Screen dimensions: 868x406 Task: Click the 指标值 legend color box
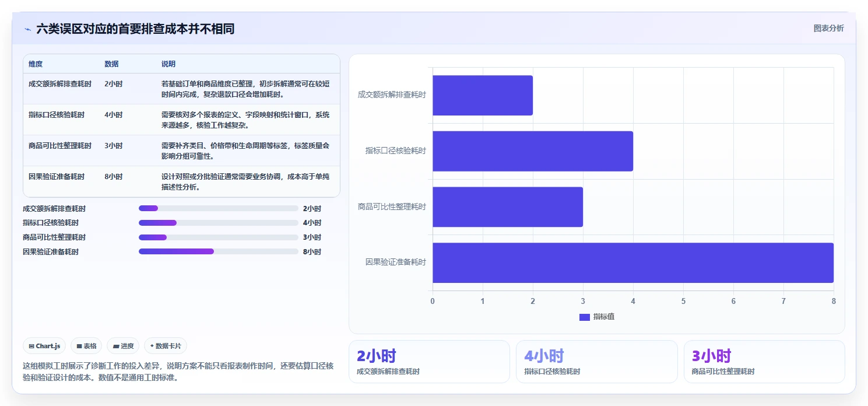click(585, 317)
